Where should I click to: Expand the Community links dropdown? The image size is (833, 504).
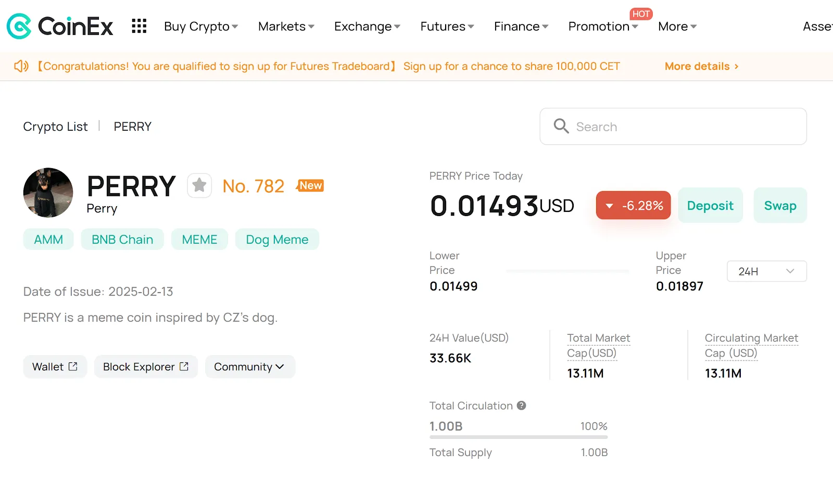click(250, 367)
